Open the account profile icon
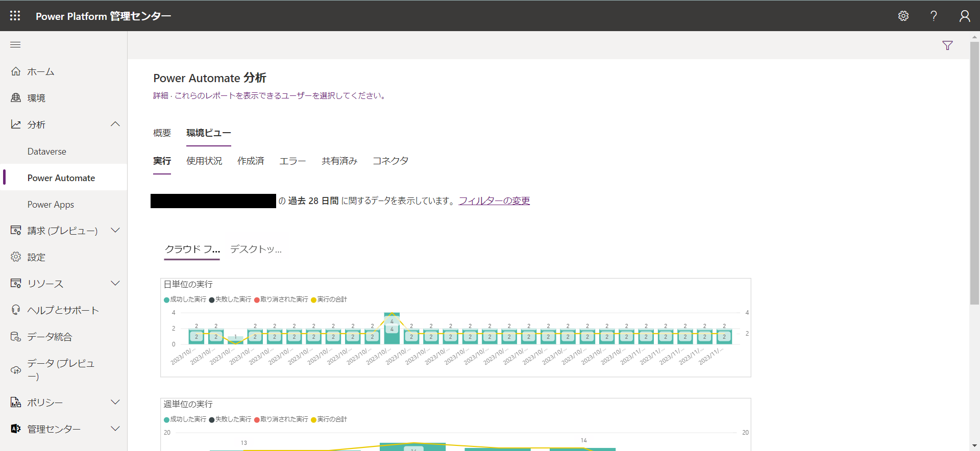Viewport: 980px width, 451px height. (964, 16)
